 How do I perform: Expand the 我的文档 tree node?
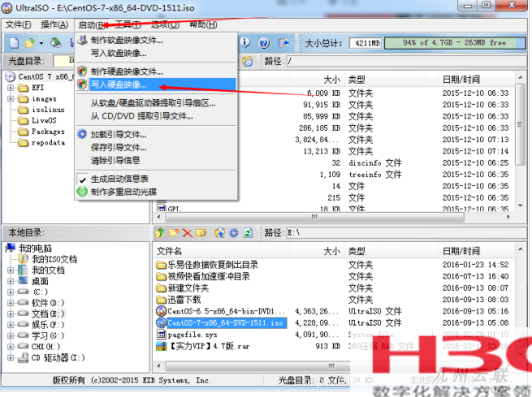coord(11,270)
